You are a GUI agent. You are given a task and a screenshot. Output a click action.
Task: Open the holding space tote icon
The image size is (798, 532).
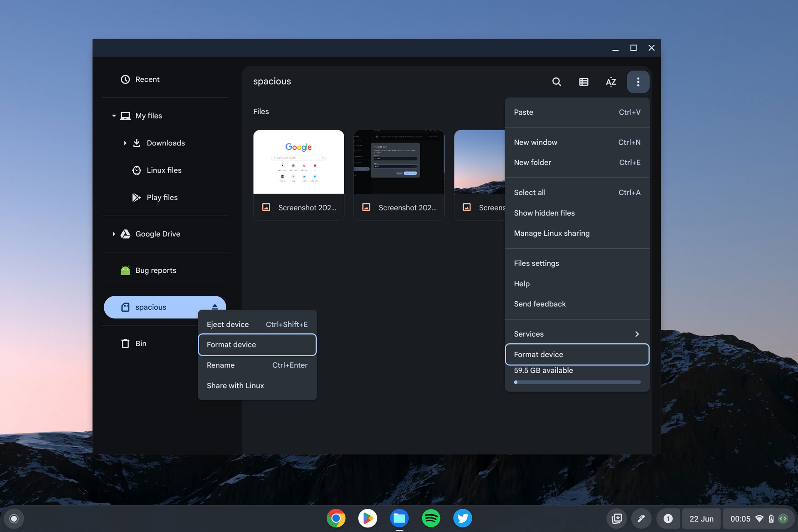pos(617,519)
